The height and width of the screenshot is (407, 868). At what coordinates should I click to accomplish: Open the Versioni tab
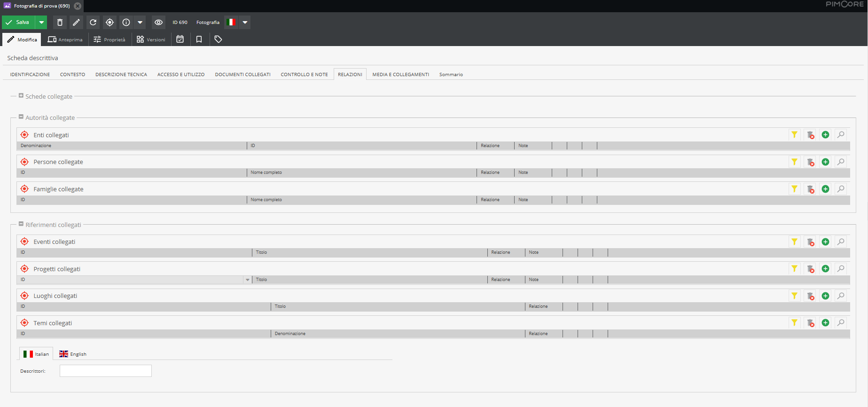point(151,40)
